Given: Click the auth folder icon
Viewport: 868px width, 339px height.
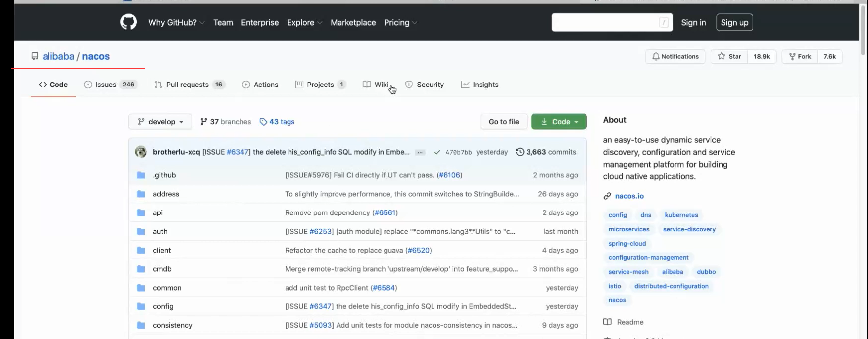Looking at the screenshot, I should tap(141, 231).
